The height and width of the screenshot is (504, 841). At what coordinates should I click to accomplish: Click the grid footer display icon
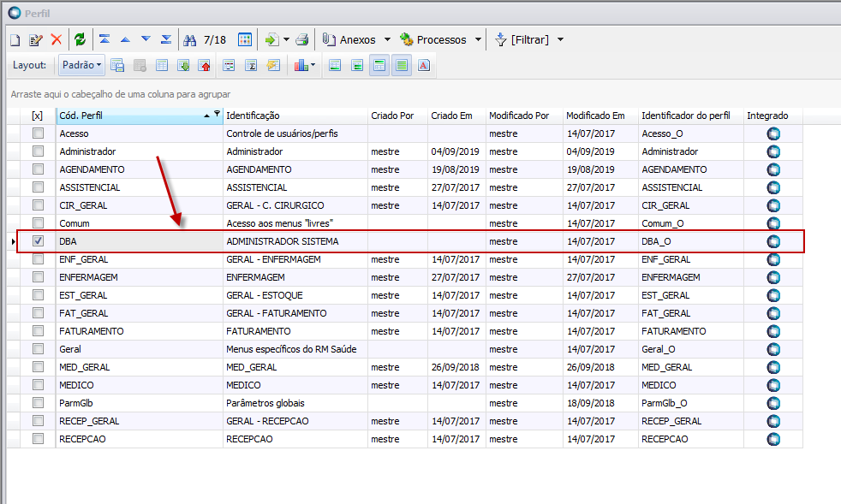click(x=335, y=65)
